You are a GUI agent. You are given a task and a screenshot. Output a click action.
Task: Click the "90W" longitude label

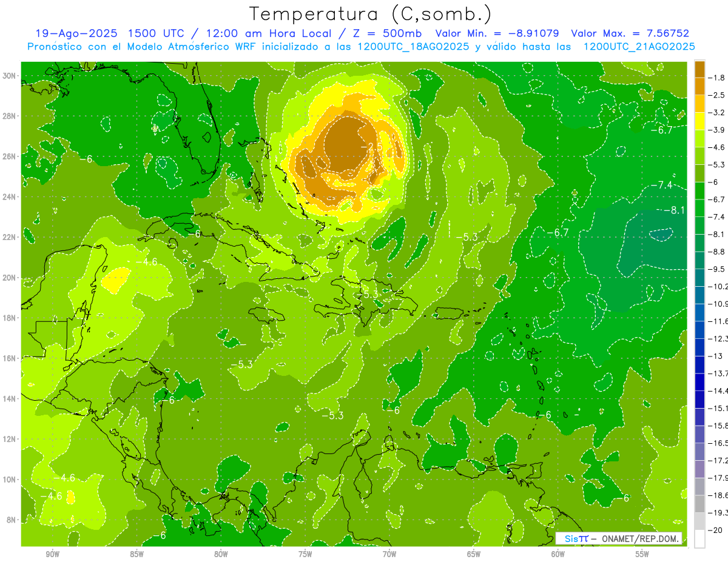coord(53,554)
